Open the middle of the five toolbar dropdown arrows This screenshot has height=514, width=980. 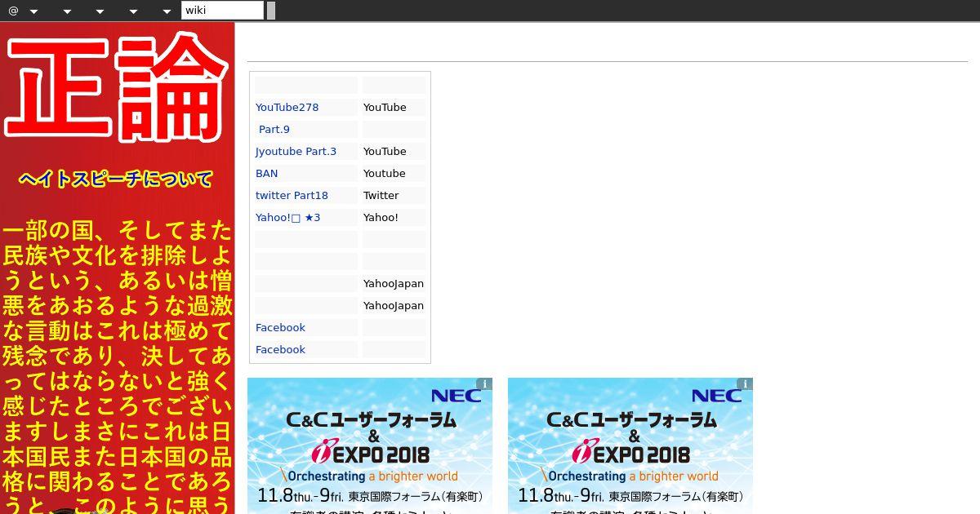pos(100,11)
